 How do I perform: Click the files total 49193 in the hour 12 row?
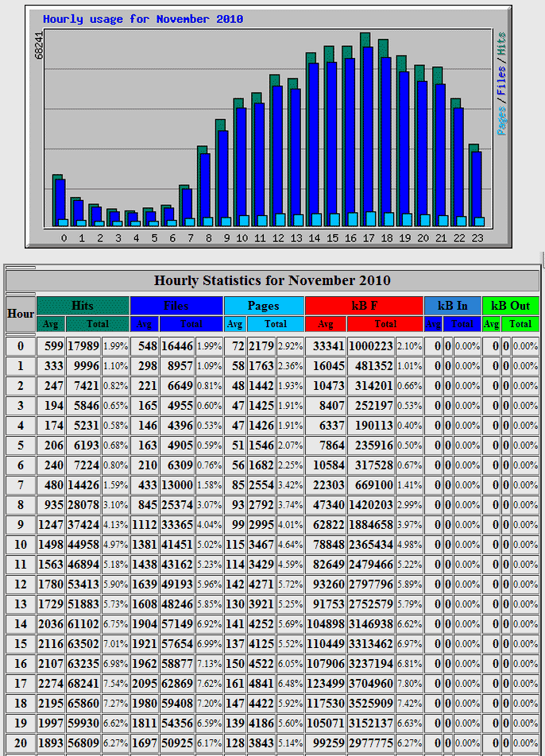(177, 584)
